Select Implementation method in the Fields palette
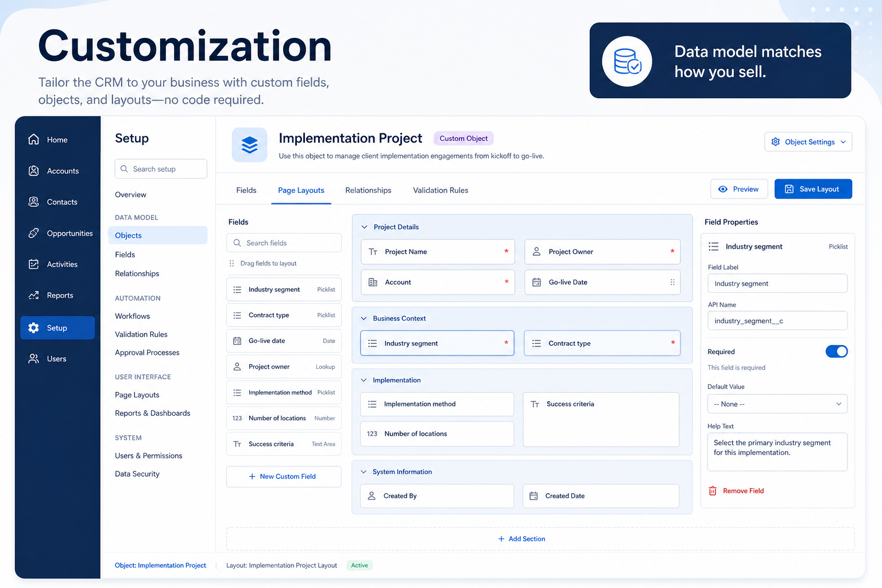The height and width of the screenshot is (588, 882). (284, 392)
